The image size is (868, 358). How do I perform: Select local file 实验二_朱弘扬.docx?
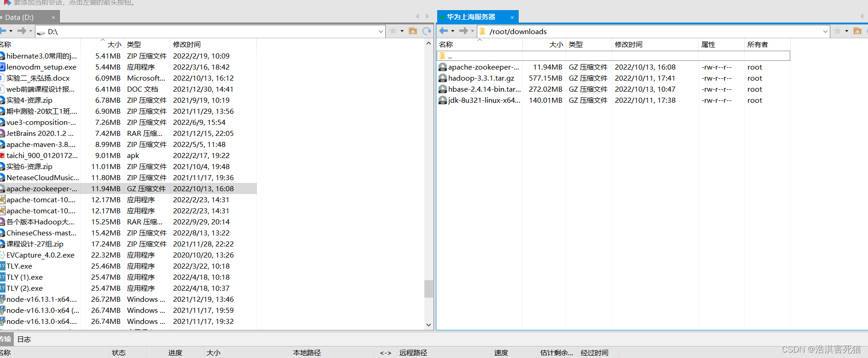click(x=38, y=78)
